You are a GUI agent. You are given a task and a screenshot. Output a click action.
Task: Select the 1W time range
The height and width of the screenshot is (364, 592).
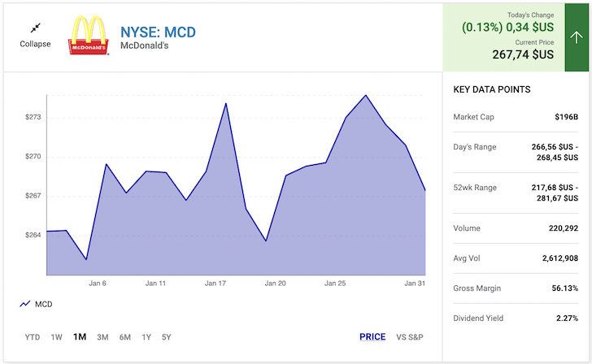click(56, 337)
